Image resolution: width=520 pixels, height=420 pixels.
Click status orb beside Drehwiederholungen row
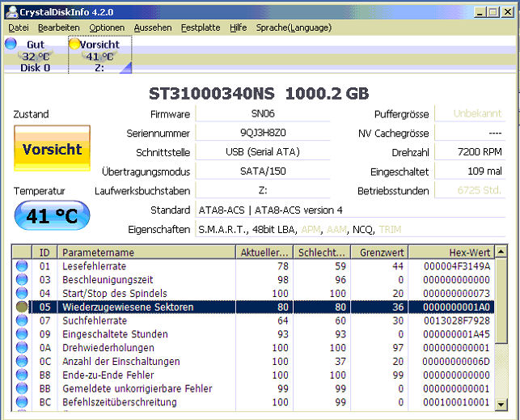(x=22, y=348)
